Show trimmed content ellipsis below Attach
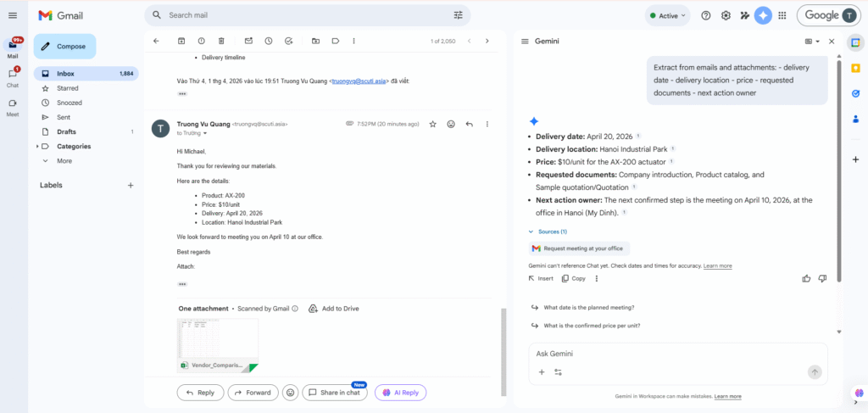This screenshot has height=413, width=868. pyautogui.click(x=182, y=284)
